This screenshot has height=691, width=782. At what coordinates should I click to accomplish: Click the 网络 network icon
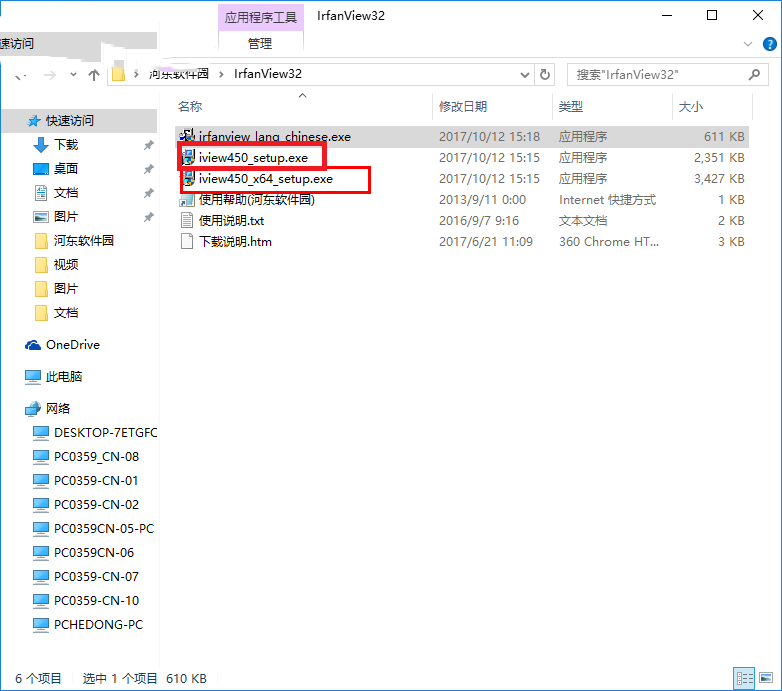(33, 409)
